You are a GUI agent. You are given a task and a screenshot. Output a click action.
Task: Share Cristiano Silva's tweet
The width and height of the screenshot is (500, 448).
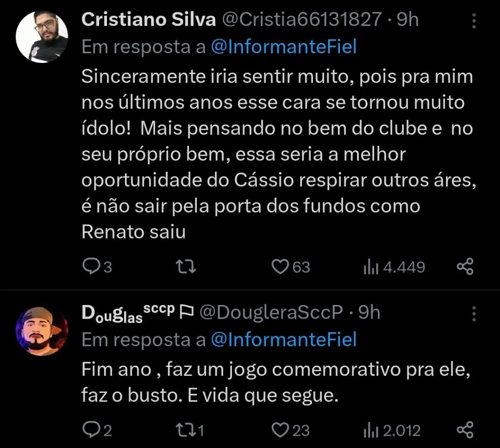pyautogui.click(x=466, y=266)
